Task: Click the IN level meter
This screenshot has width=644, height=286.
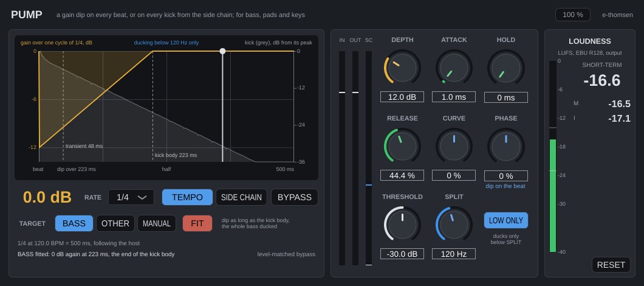Action: click(x=342, y=158)
